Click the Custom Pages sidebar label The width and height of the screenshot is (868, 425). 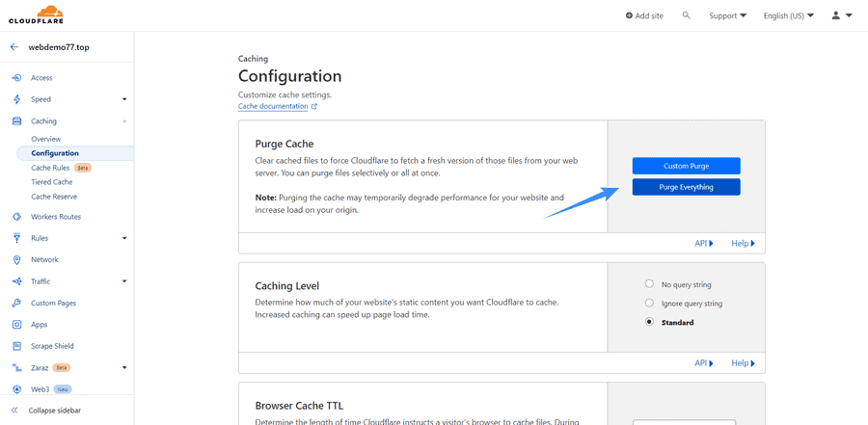tap(54, 304)
